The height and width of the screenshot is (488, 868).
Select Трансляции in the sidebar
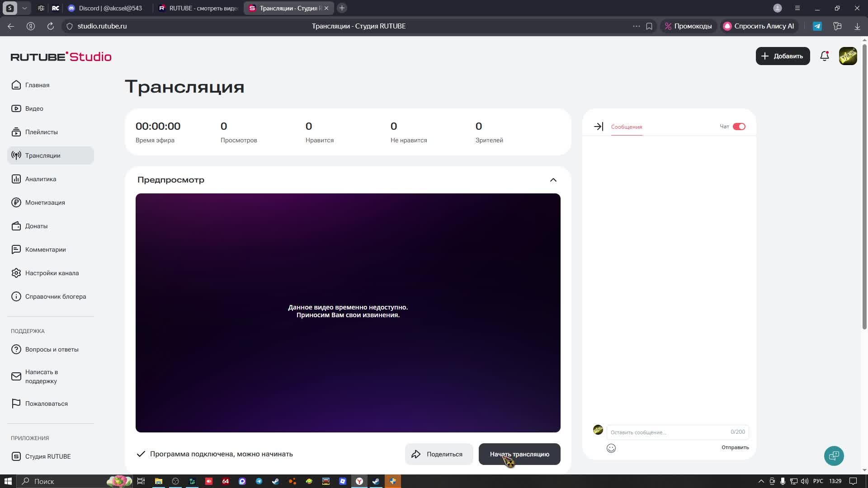(x=43, y=155)
